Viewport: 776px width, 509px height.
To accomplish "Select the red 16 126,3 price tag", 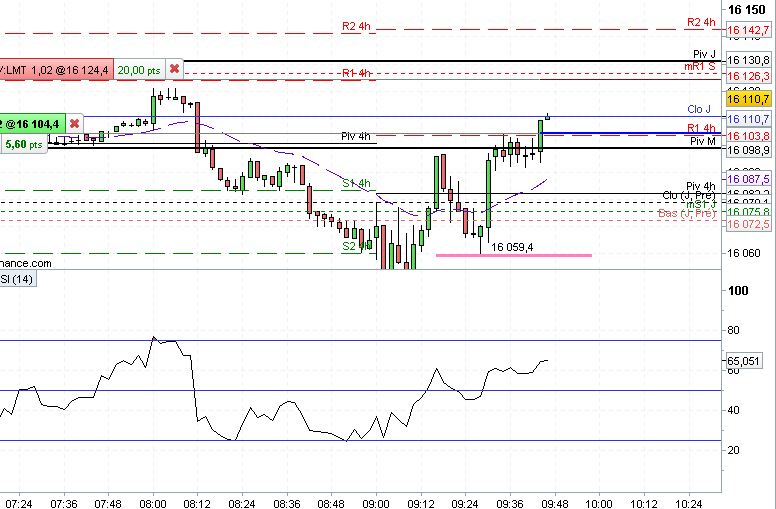I will click(x=749, y=76).
